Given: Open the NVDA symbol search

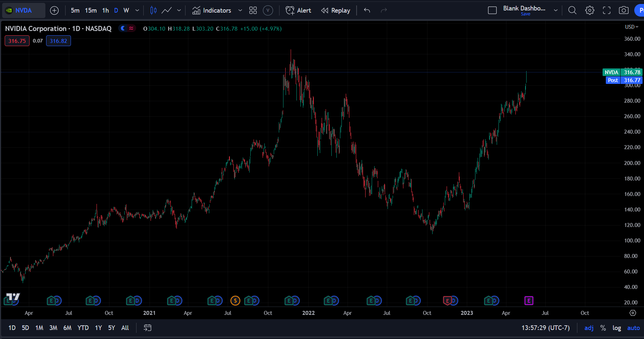Looking at the screenshot, I should coord(23,10).
